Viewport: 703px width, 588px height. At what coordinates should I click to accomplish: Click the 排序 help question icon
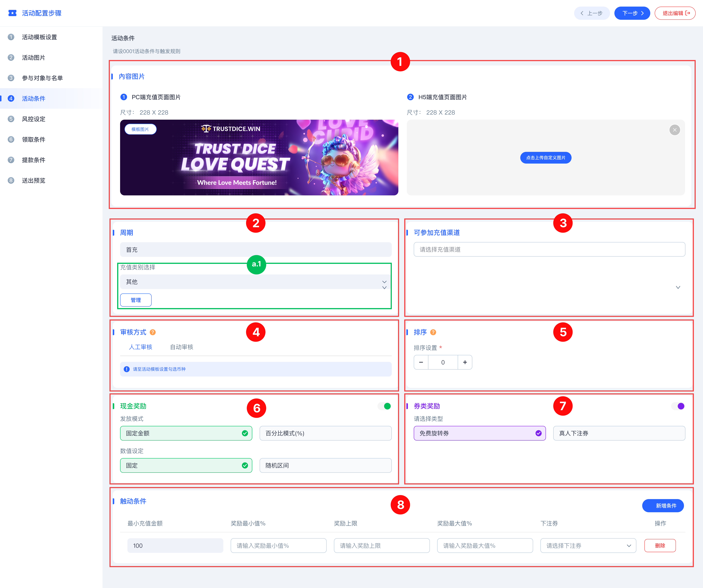[433, 332]
